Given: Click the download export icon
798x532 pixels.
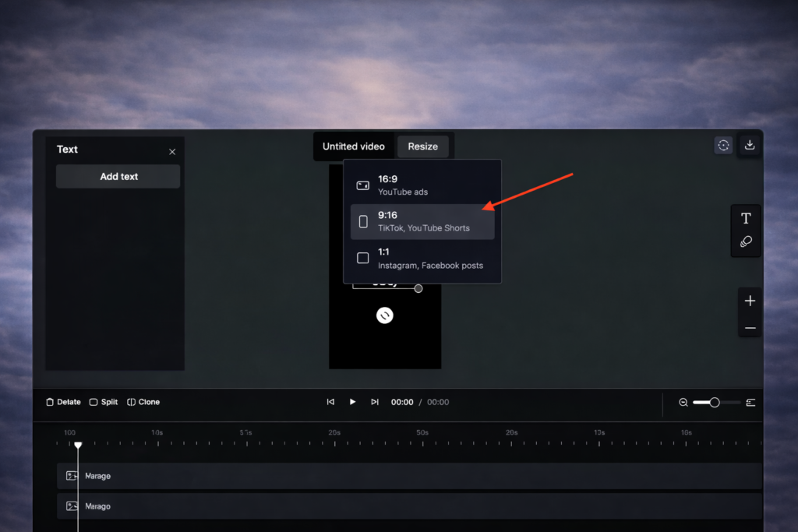Looking at the screenshot, I should coord(749,146).
